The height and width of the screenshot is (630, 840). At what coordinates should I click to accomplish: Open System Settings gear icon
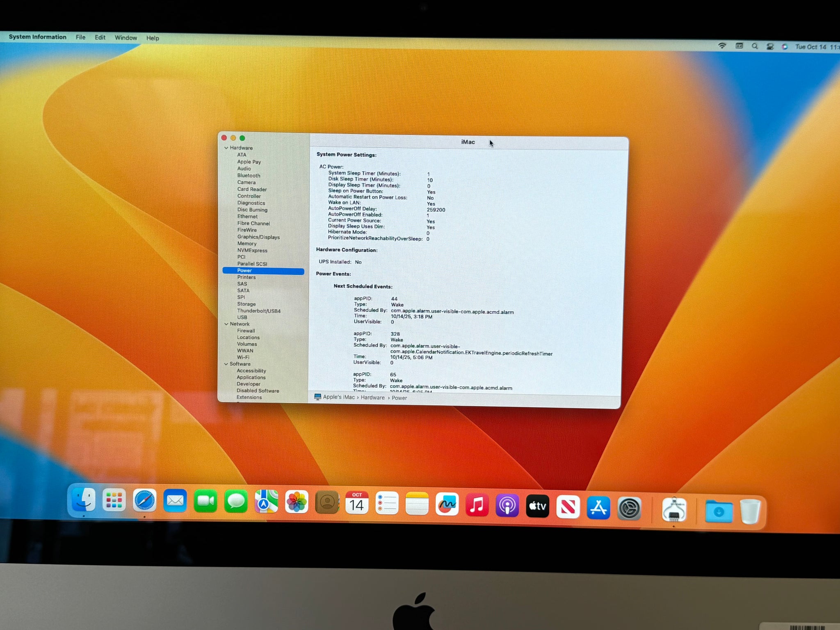point(629,509)
